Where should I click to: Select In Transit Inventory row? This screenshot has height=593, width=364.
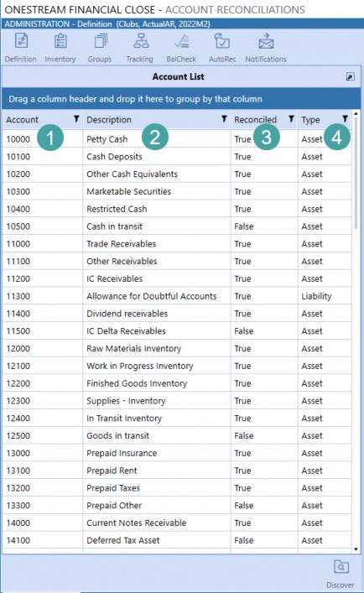click(x=177, y=418)
